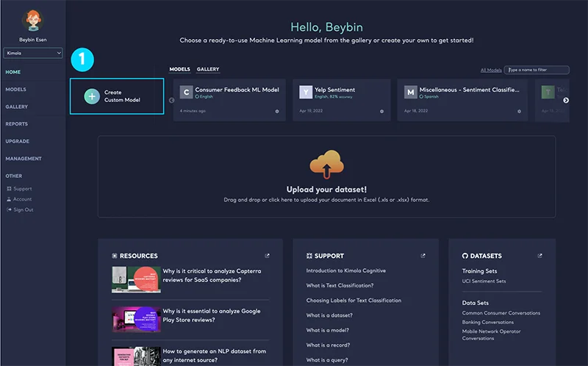Click the model name filter field
This screenshot has height=366, width=588.
click(x=537, y=70)
